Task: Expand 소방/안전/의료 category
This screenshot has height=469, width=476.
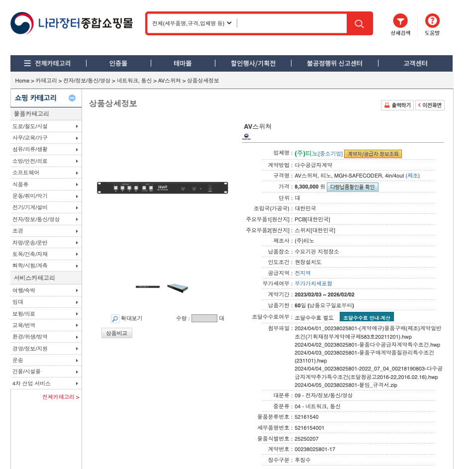Action: pyautogui.click(x=46, y=161)
